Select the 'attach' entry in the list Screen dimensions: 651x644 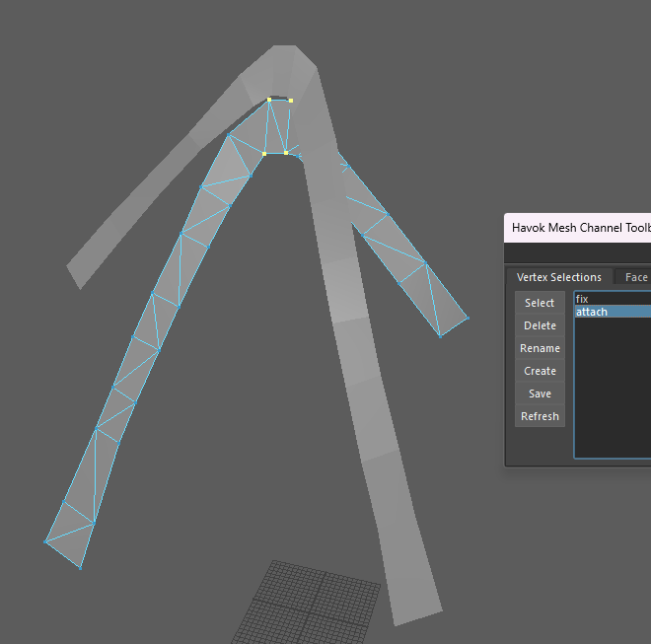[x=613, y=312]
